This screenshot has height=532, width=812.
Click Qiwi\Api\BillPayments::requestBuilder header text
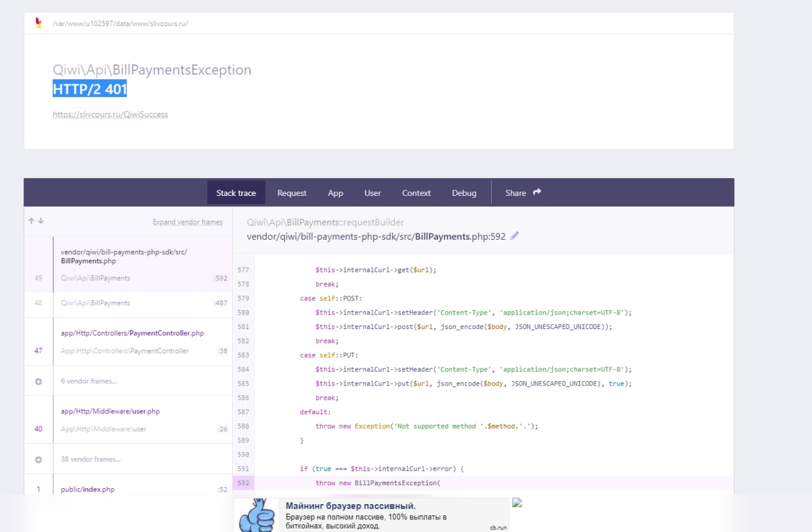coord(325,222)
